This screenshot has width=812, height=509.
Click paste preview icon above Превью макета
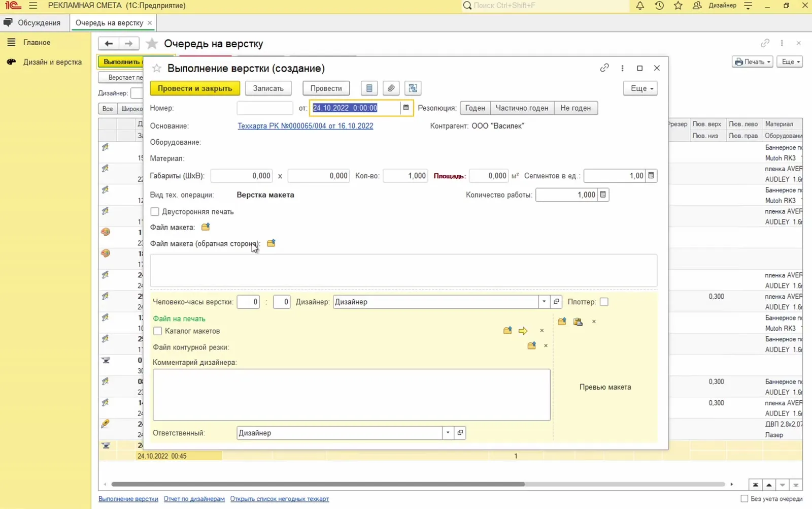[578, 322]
